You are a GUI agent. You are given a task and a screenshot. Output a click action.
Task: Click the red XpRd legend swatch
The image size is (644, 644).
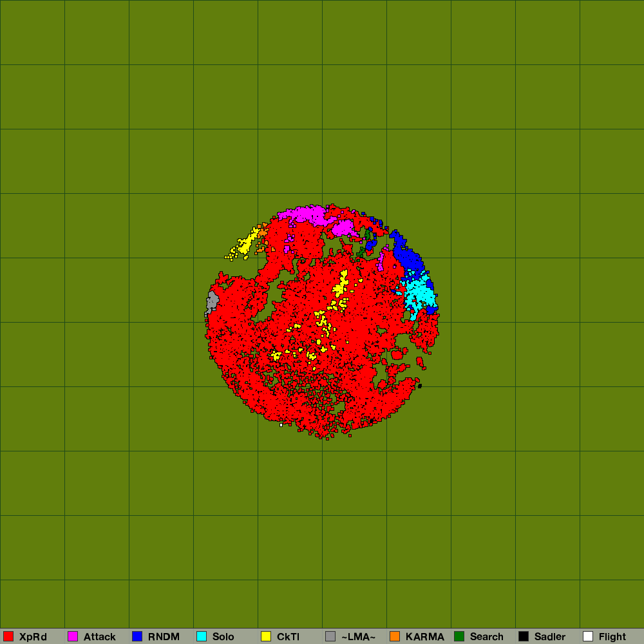pyautogui.click(x=8, y=636)
